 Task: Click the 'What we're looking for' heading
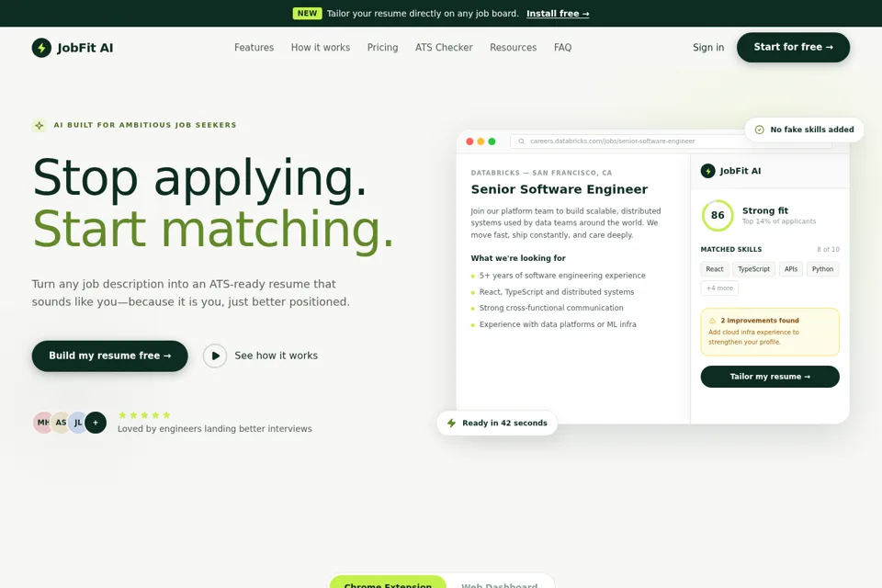518,258
